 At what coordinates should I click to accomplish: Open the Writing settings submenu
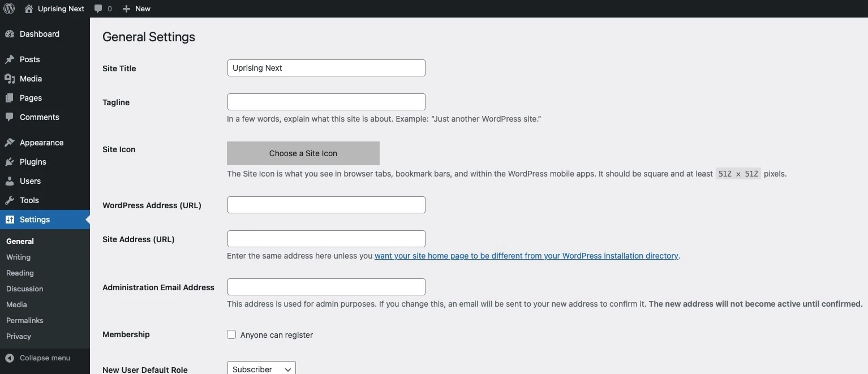point(19,257)
